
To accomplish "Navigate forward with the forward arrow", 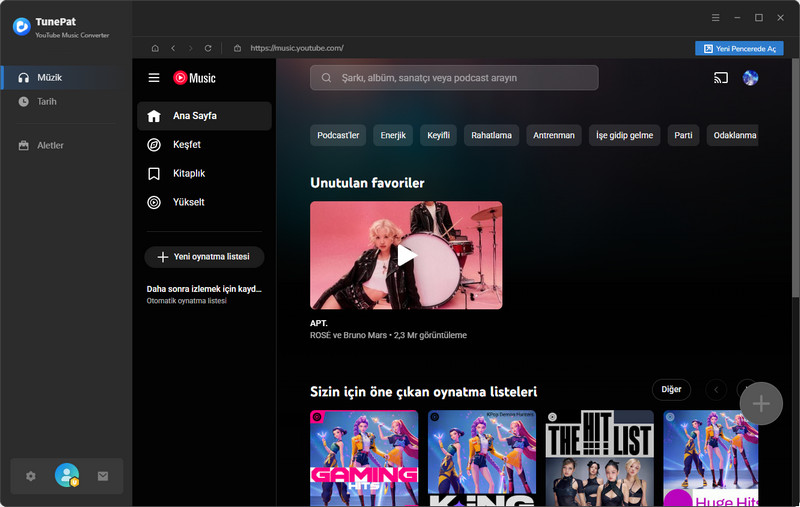I will (x=191, y=48).
